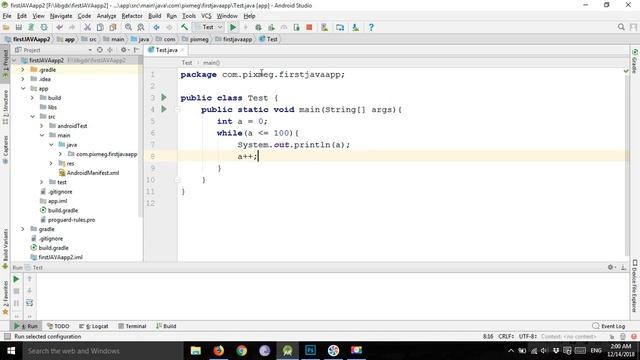Viewport: 640px width, 360px height.
Task: Open Logcat tool window
Action: click(93, 326)
